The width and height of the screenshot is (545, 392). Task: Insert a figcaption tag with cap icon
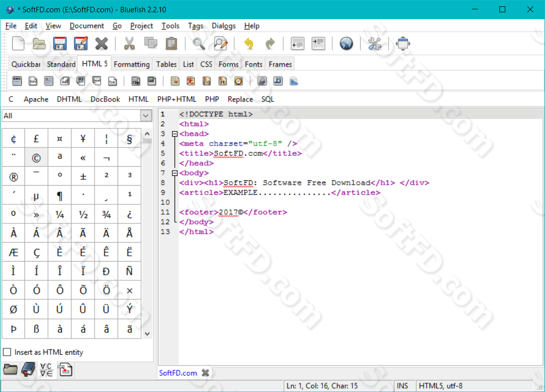[136, 81]
